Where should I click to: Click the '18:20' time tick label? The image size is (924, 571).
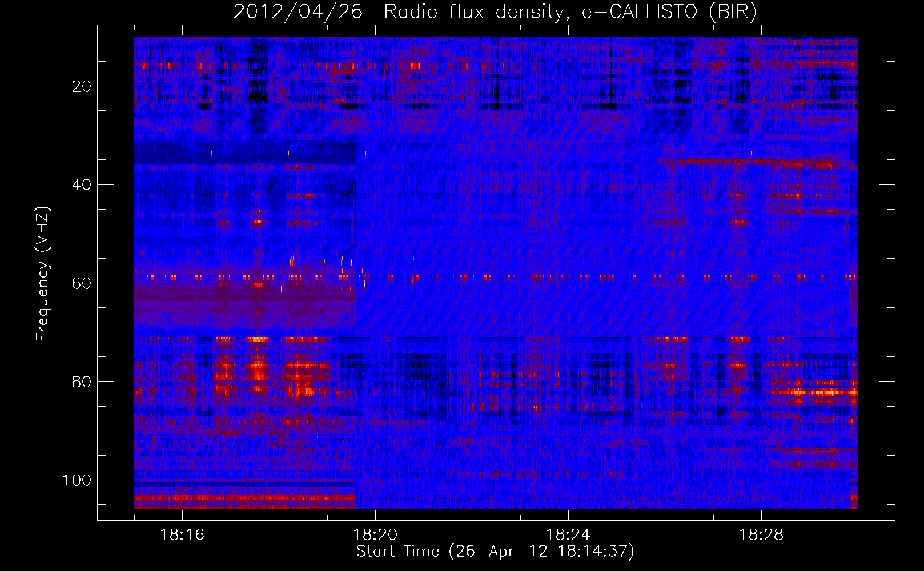click(375, 535)
